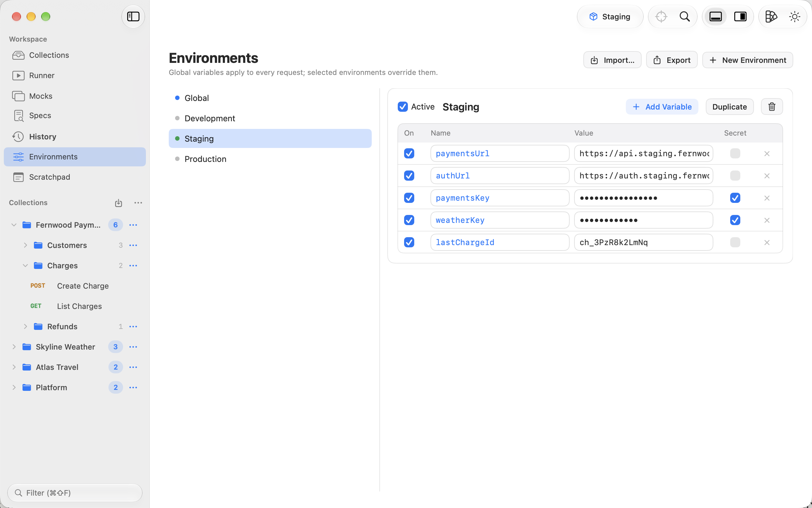Disable the authUrl variable On checkbox
Image resolution: width=812 pixels, height=508 pixels.
pyautogui.click(x=409, y=176)
